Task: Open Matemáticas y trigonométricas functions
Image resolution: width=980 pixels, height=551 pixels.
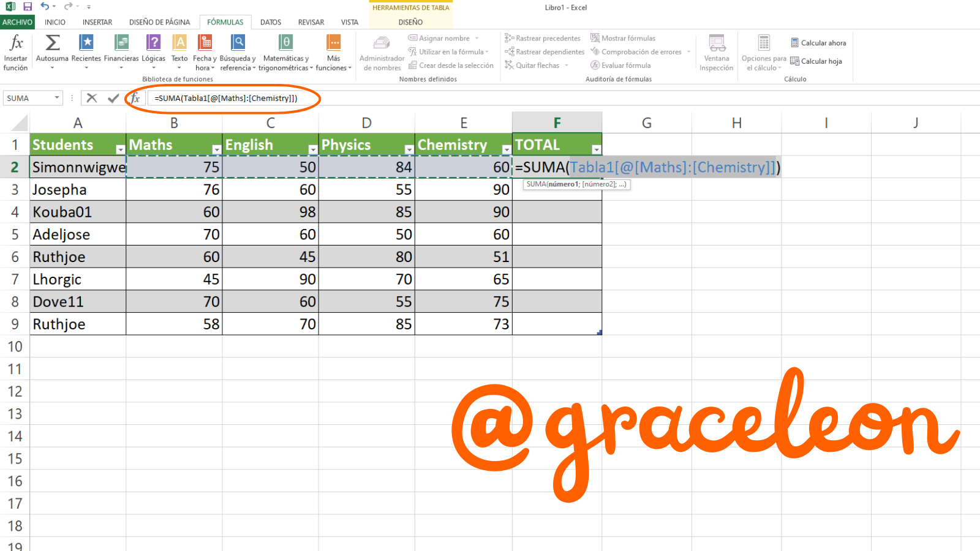Action: (x=285, y=53)
